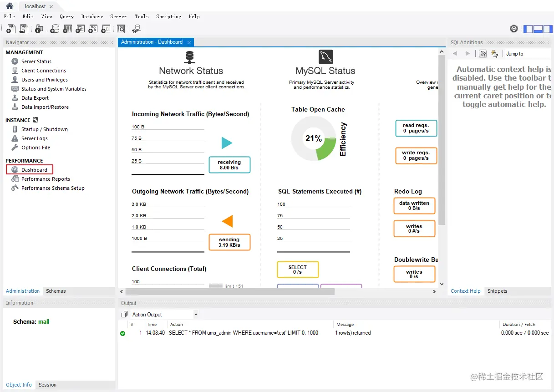Open the Tools menu

tap(142, 16)
